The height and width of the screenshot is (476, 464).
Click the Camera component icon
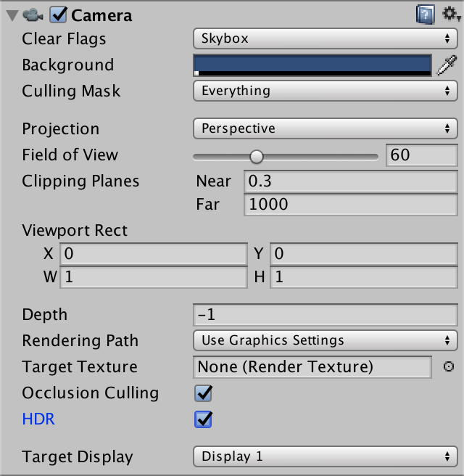click(x=31, y=14)
